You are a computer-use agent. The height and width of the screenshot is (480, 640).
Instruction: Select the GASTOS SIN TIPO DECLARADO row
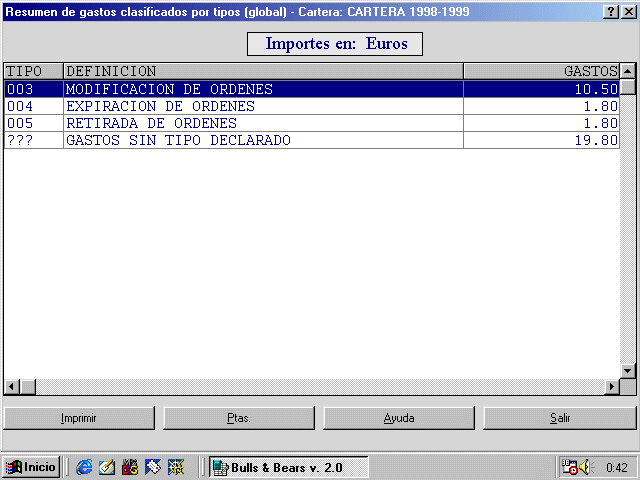pos(312,140)
